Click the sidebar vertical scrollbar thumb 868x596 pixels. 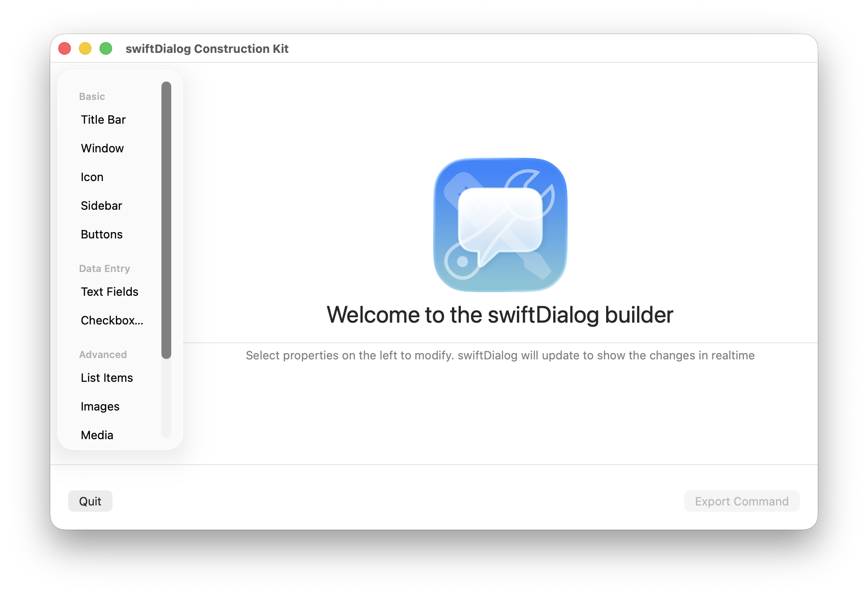click(166, 220)
